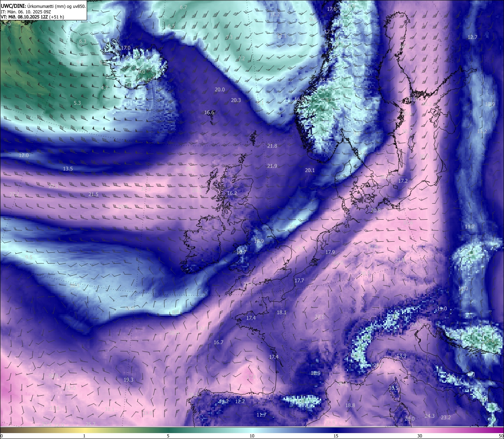
Task: Click the colorbar tick labeled 15
Action: point(336,436)
